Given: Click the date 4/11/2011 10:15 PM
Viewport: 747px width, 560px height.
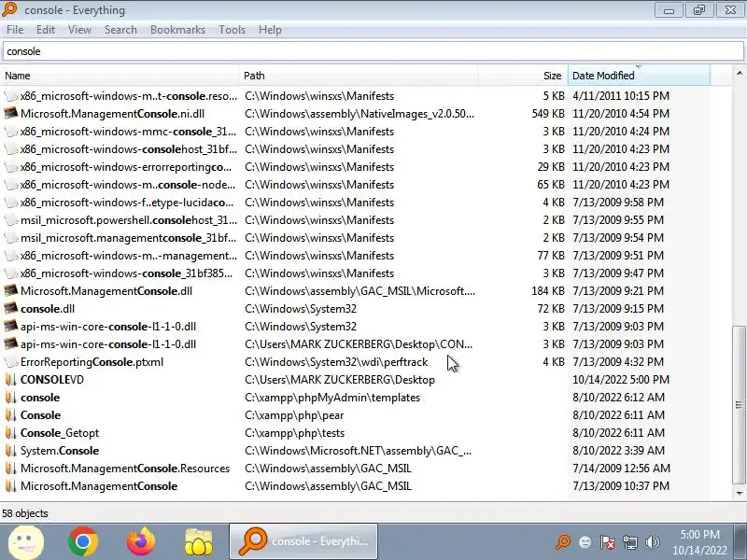Looking at the screenshot, I should pyautogui.click(x=621, y=96).
